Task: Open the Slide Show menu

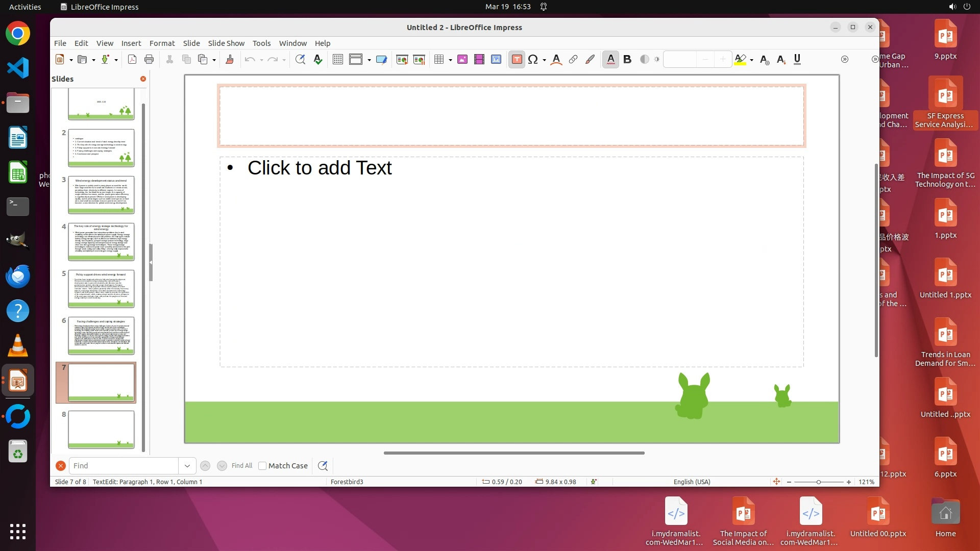Action: coord(226,43)
